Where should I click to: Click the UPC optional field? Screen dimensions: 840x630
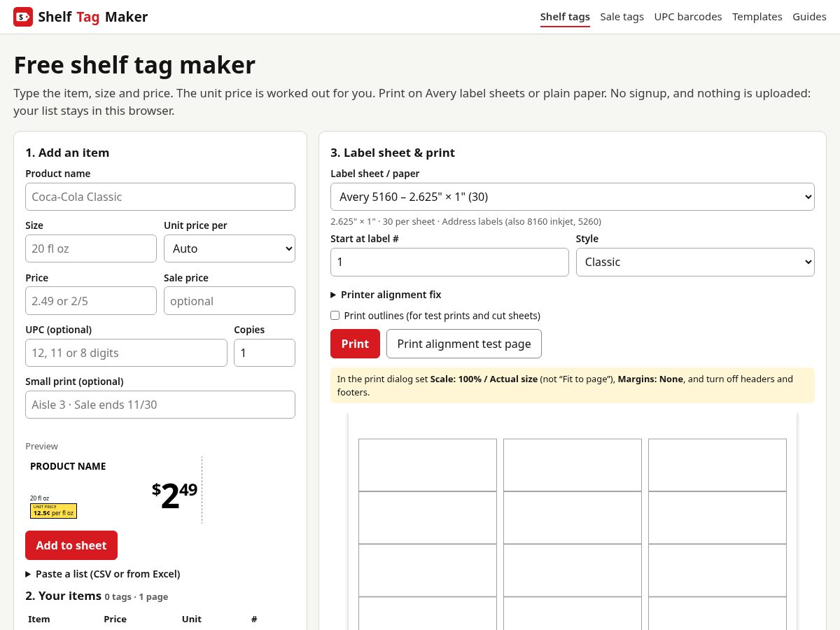(x=126, y=353)
